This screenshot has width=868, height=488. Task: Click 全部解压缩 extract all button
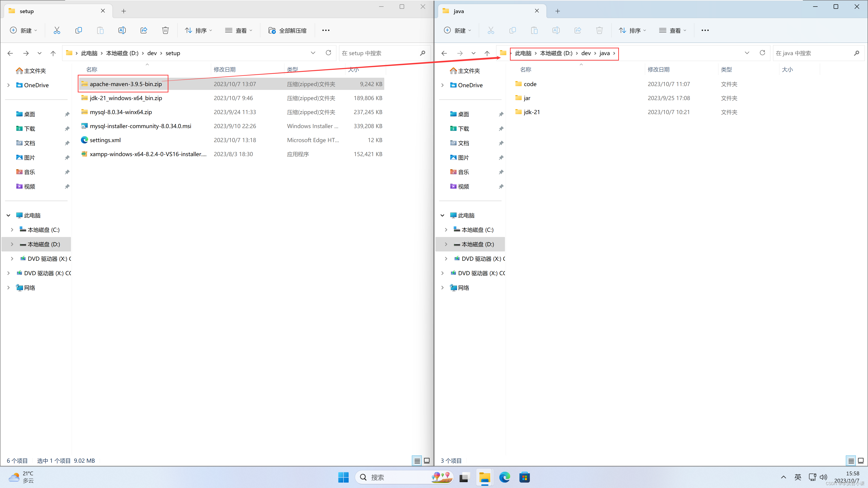pyautogui.click(x=288, y=30)
